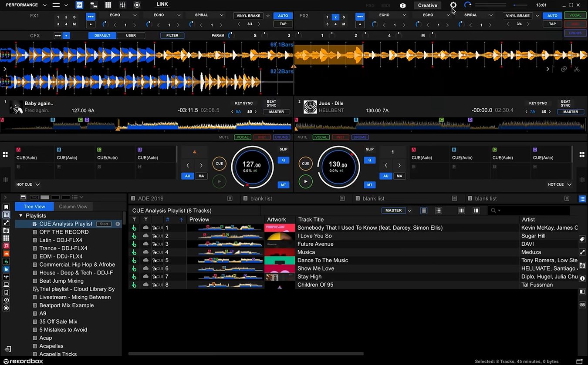Open the Beatport sidebar icon

6,261
